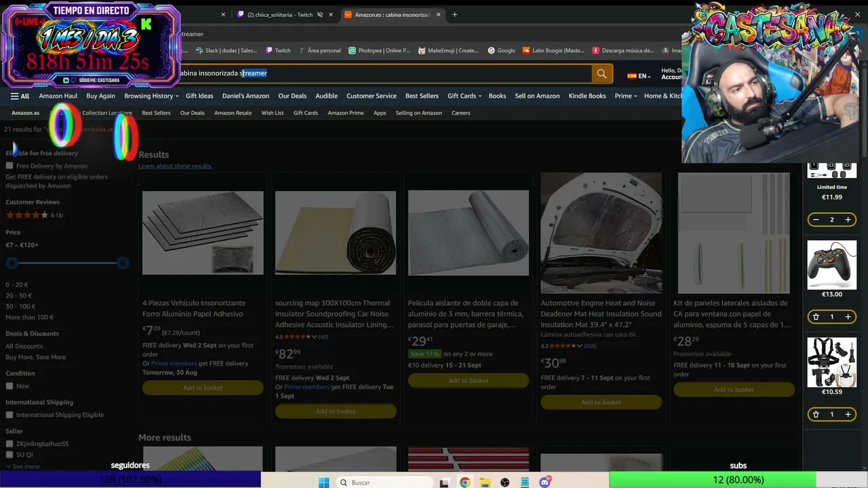Open the Notepad app on the taskbar
The width and height of the screenshot is (868, 488).
tap(525, 483)
